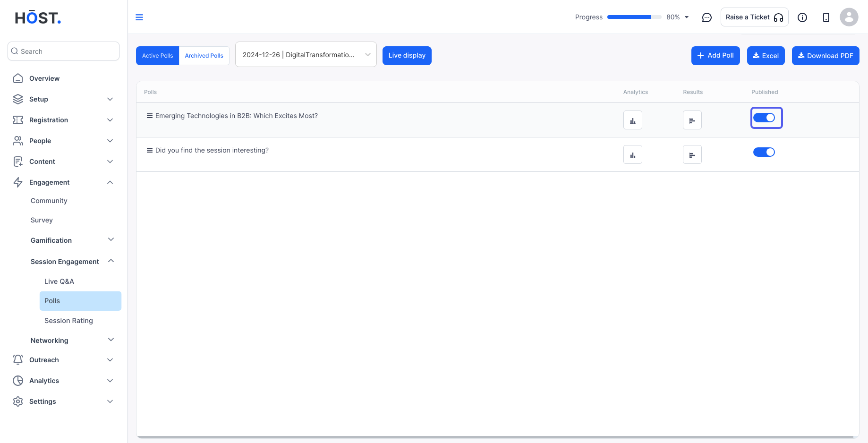Image resolution: width=868 pixels, height=443 pixels.
Task: Switch to Active Polls tab
Action: [158, 56]
